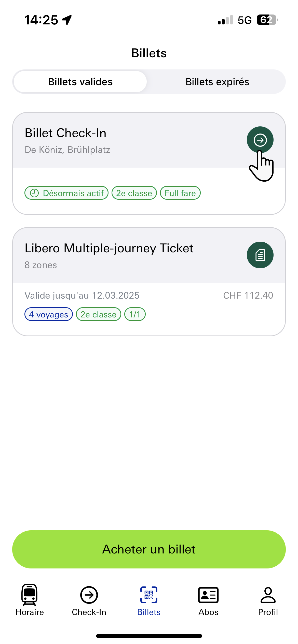Select the Billets QR code icon
The image size is (298, 644).
(x=149, y=595)
